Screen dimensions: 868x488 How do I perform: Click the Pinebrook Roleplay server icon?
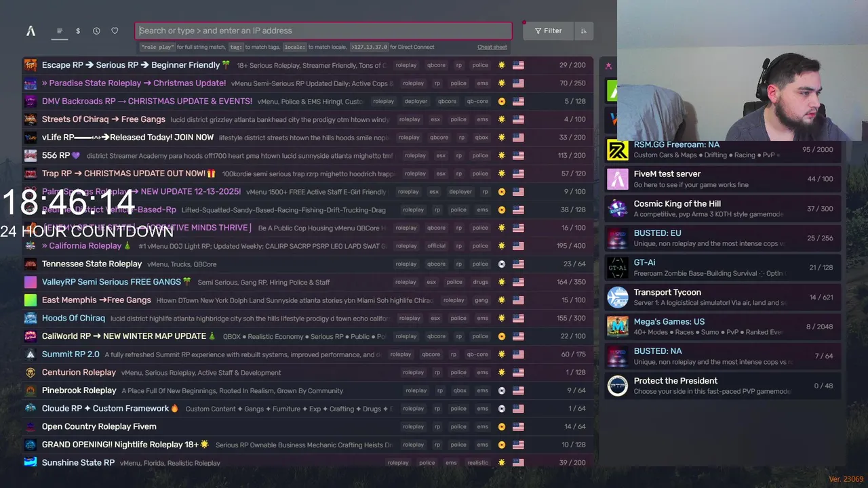coord(31,390)
